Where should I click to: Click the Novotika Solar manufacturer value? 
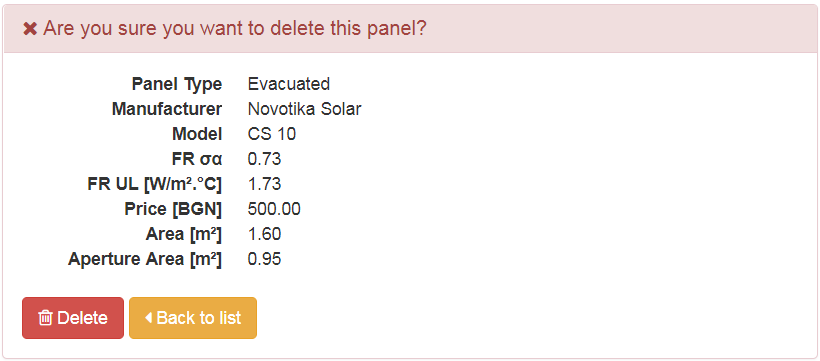click(x=304, y=109)
